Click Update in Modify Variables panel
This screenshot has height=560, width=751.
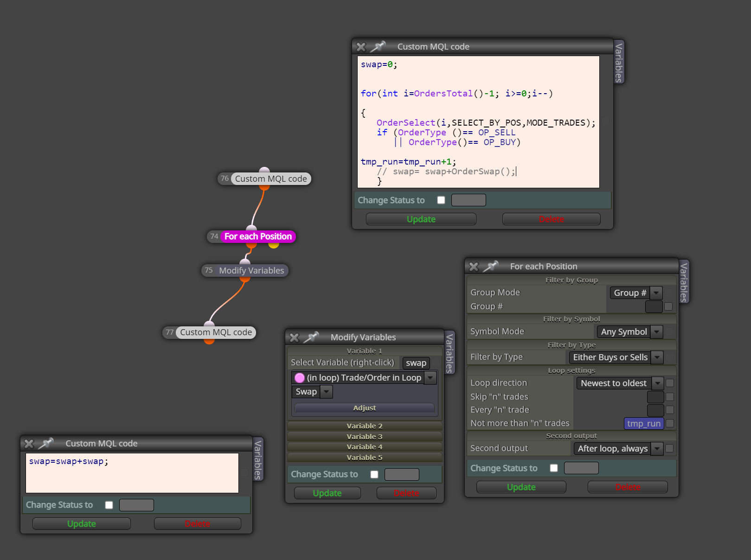coord(327,493)
